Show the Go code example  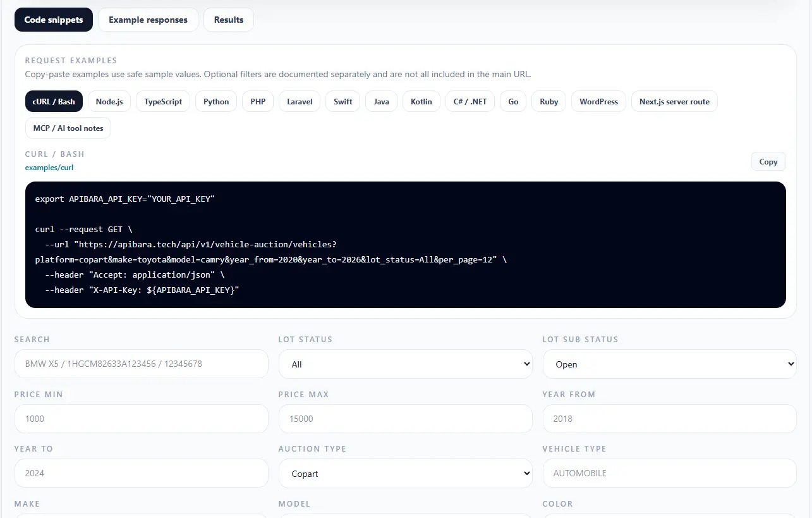(x=513, y=101)
